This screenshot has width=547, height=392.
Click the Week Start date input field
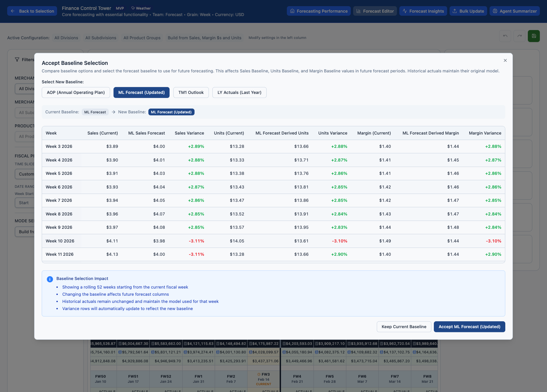[24, 202]
